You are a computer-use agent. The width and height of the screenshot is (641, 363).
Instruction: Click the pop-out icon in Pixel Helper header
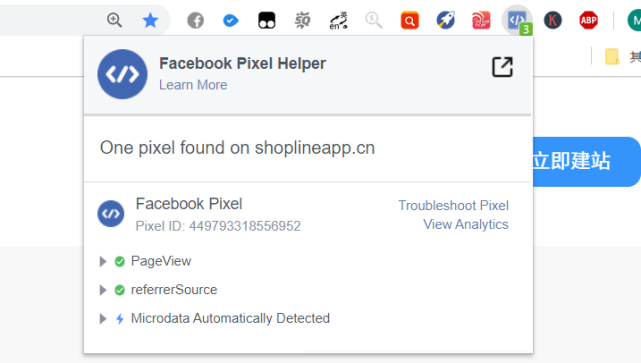pos(502,67)
